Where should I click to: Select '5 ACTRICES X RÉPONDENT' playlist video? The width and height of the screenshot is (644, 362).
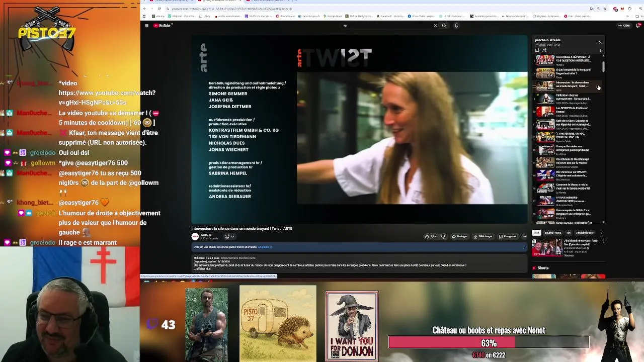tap(567, 60)
